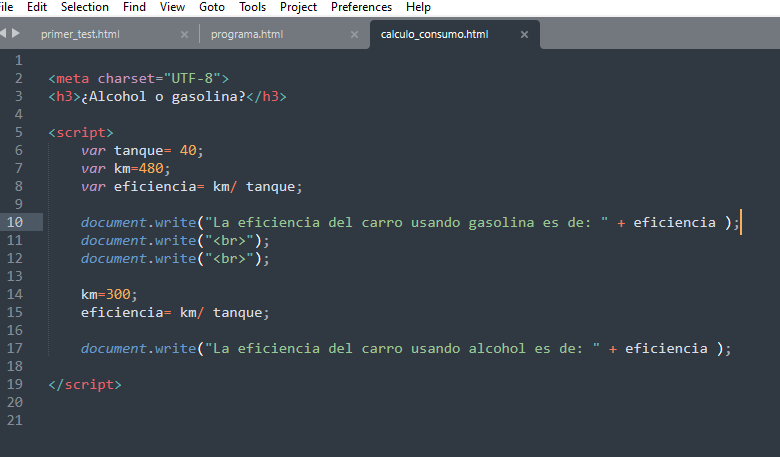Place cursor on the meta charset tag

(x=139, y=79)
